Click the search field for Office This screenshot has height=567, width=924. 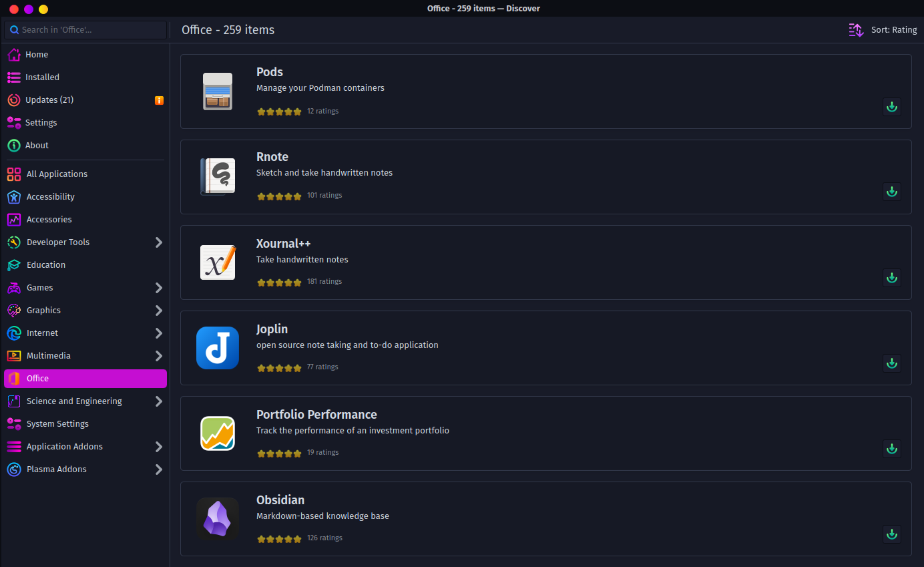coord(85,30)
